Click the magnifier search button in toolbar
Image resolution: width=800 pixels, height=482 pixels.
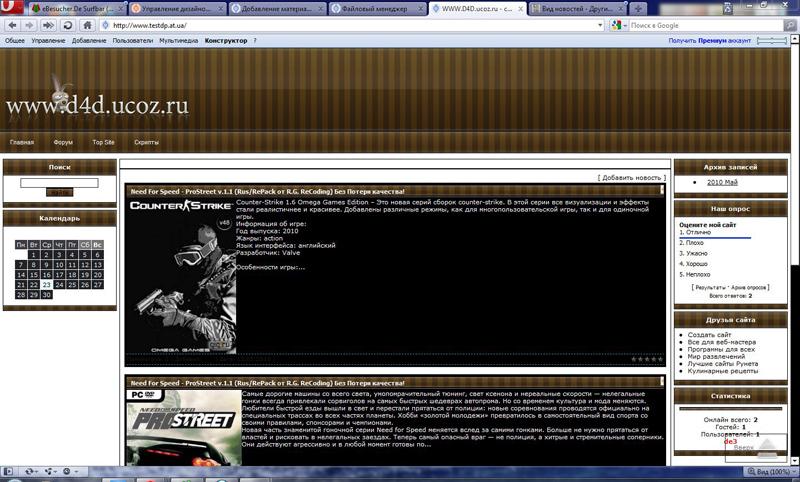pyautogui.click(x=792, y=25)
